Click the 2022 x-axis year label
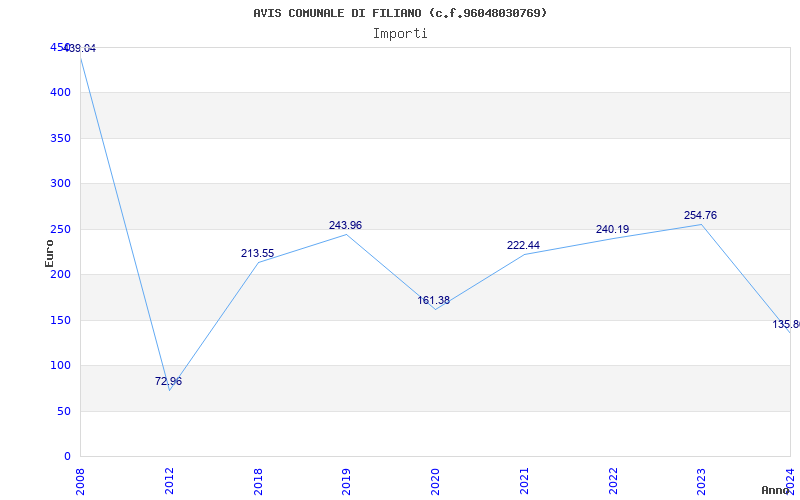 click(x=613, y=481)
